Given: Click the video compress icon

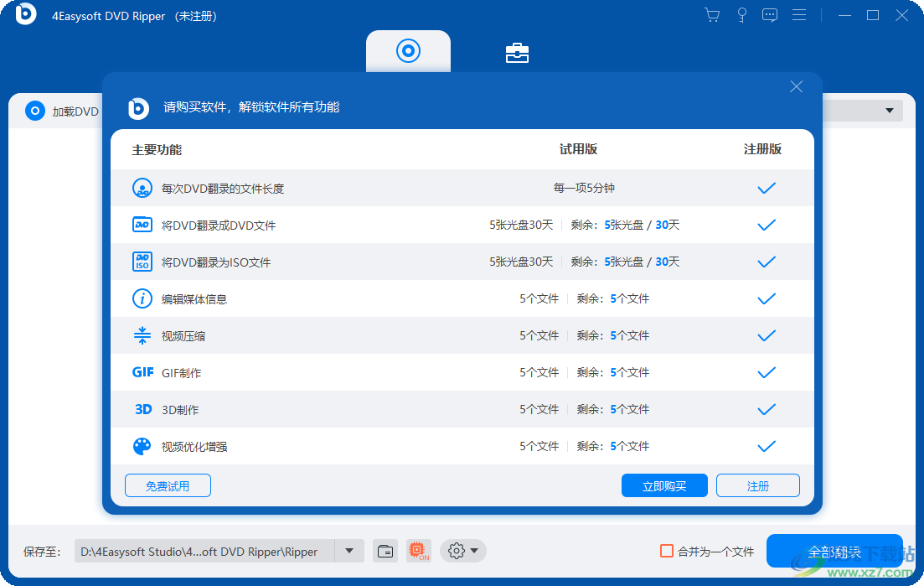Looking at the screenshot, I should pyautogui.click(x=142, y=335).
